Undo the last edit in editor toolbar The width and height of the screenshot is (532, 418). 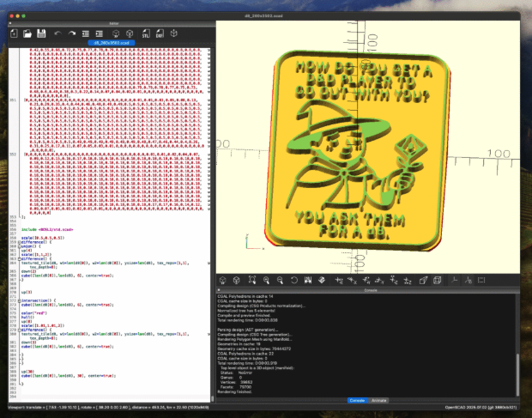pyautogui.click(x=57, y=33)
